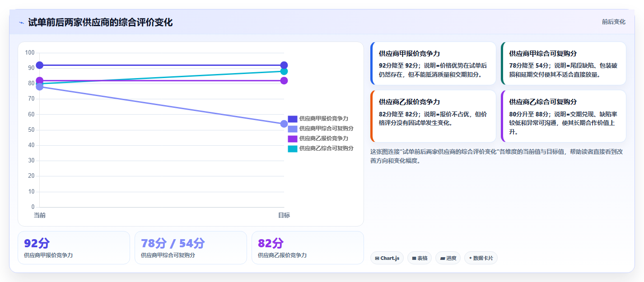644x282 pixels.
Task: Click the text 92分降至 92分 in card
Action: 399,65
